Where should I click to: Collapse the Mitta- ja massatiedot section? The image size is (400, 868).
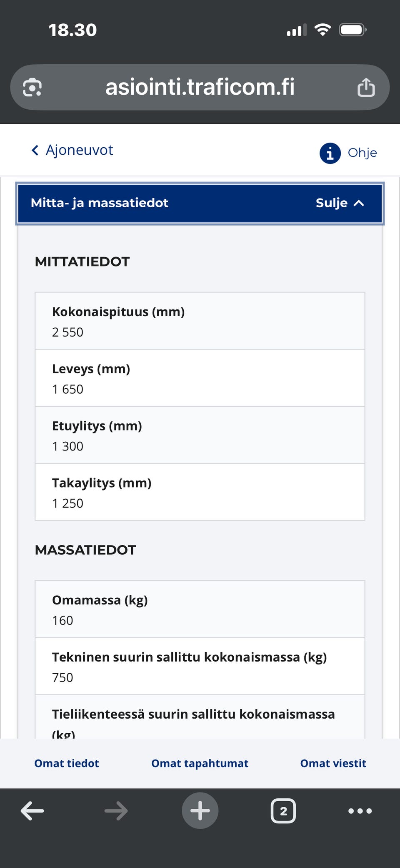point(200,203)
